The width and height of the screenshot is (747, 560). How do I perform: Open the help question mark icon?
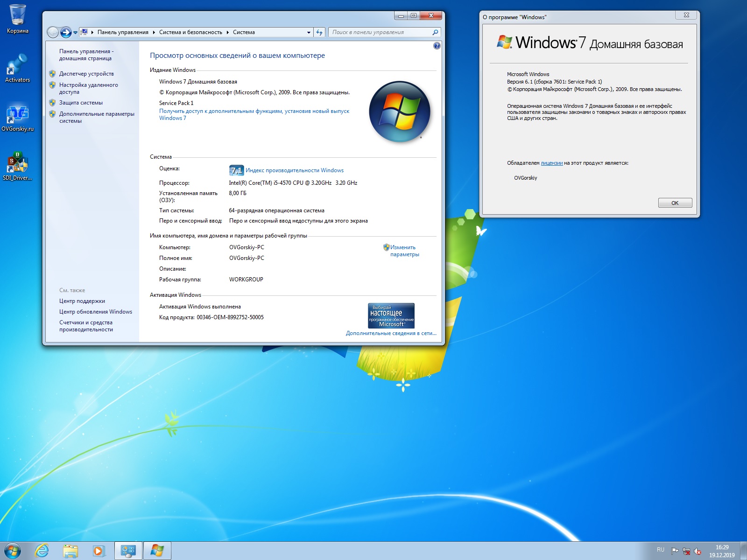click(x=437, y=46)
